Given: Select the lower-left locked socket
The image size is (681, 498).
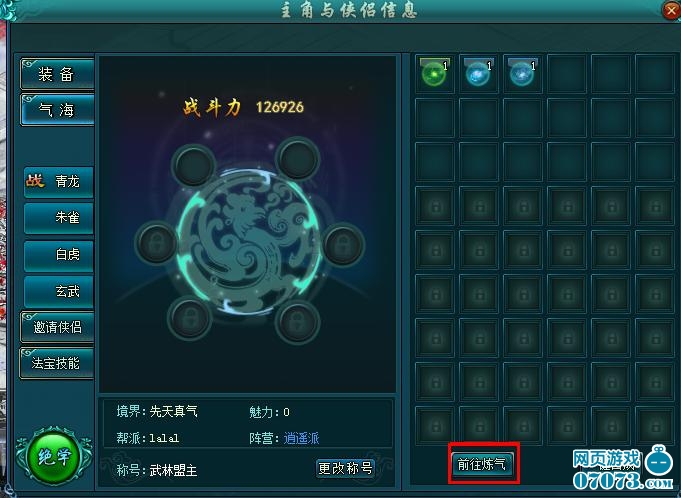Looking at the screenshot, I should [189, 318].
